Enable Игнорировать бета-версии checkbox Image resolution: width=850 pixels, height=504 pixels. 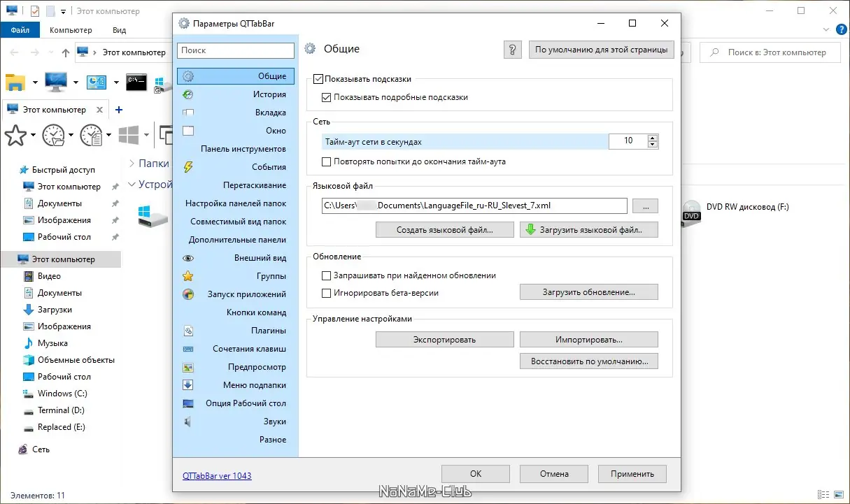click(x=326, y=294)
